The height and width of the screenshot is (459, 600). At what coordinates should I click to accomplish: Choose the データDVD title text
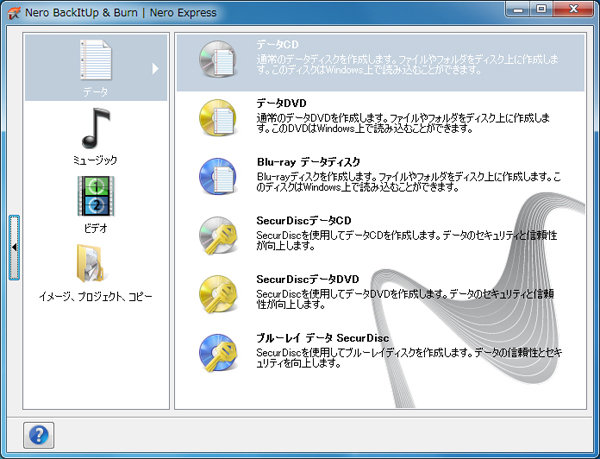(282, 103)
